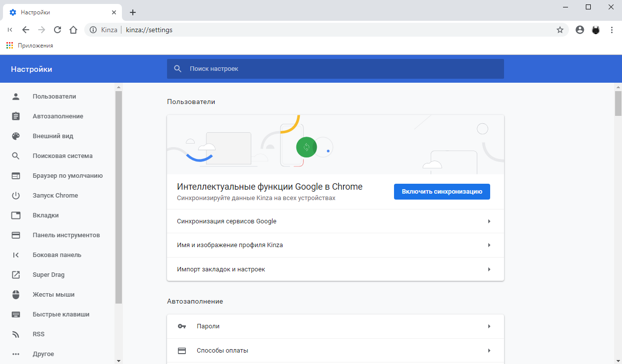
Task: Expand Имя и изображение профиля Kinza
Action: click(x=335, y=245)
